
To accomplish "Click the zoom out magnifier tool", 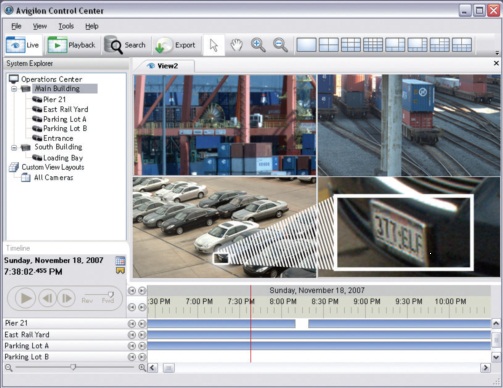I will [280, 45].
